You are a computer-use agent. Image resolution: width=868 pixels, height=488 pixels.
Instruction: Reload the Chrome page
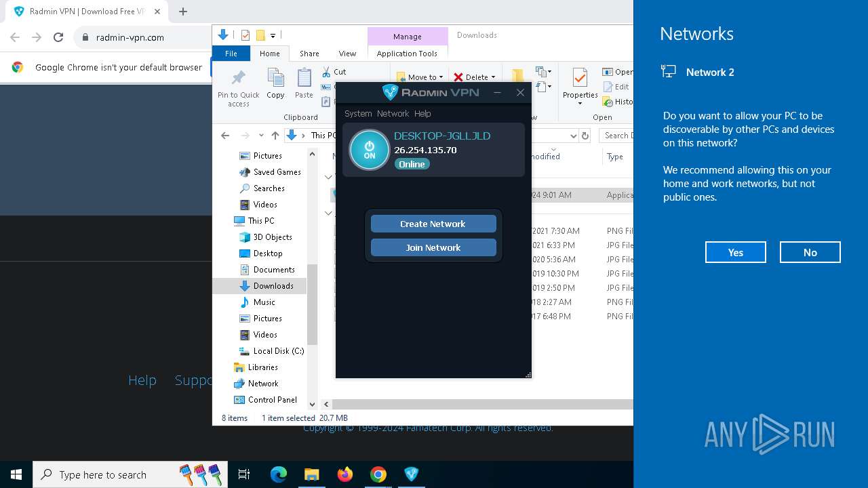click(x=58, y=37)
